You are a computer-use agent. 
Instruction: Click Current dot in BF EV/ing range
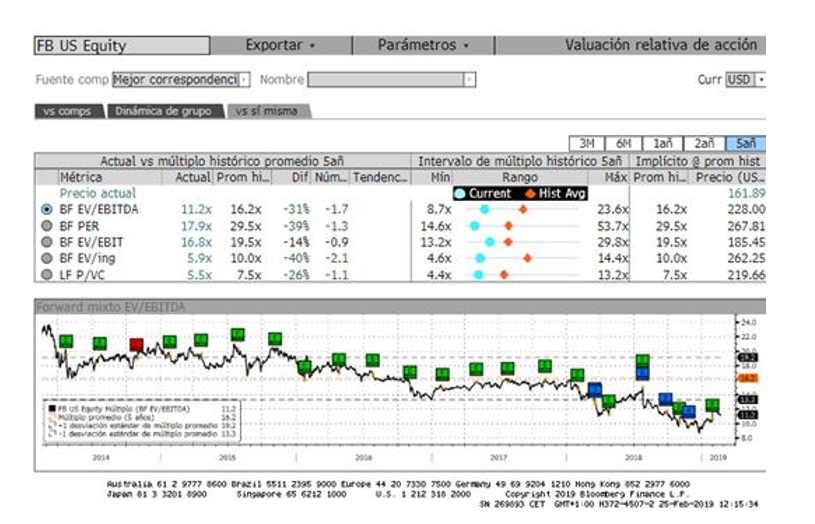[480, 258]
